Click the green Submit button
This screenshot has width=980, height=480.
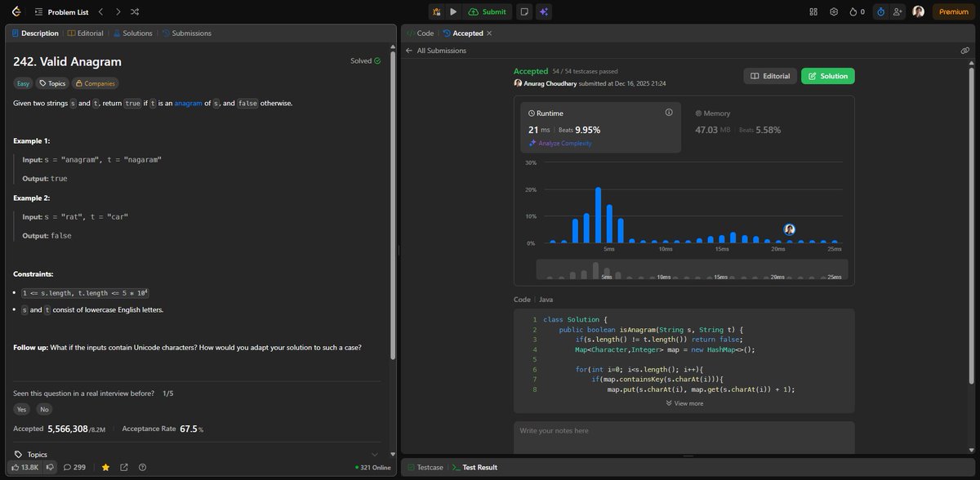(x=488, y=11)
